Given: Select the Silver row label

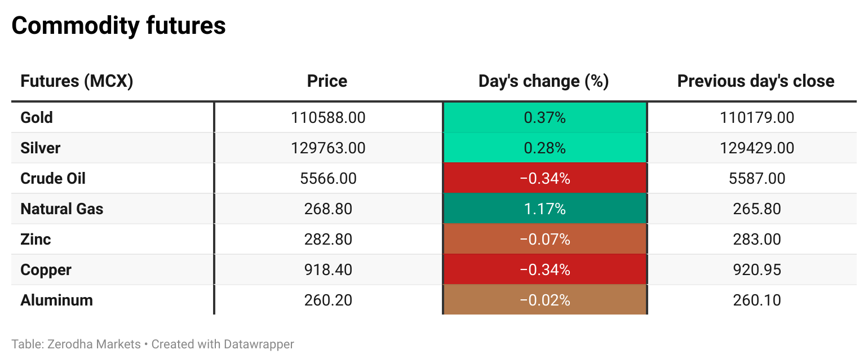Looking at the screenshot, I should (x=40, y=148).
